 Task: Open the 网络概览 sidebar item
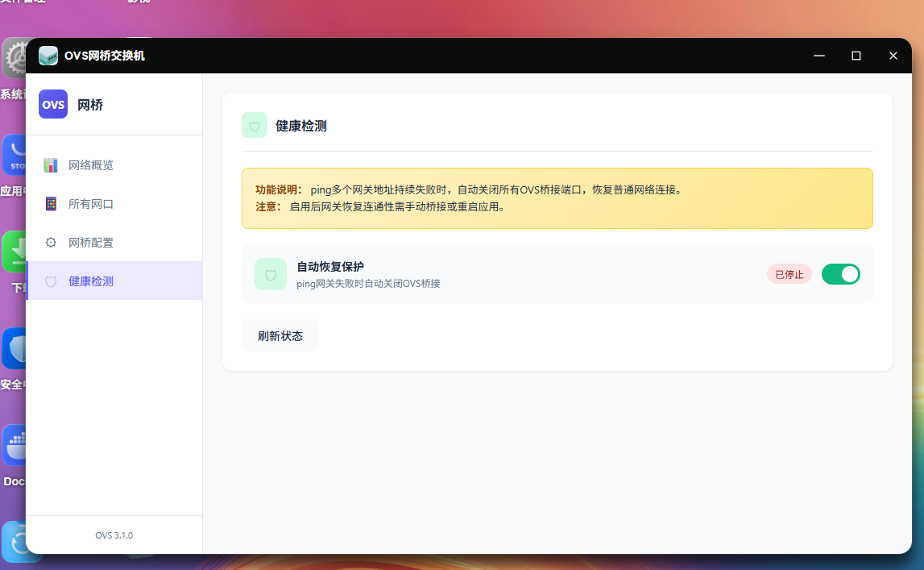(x=114, y=165)
